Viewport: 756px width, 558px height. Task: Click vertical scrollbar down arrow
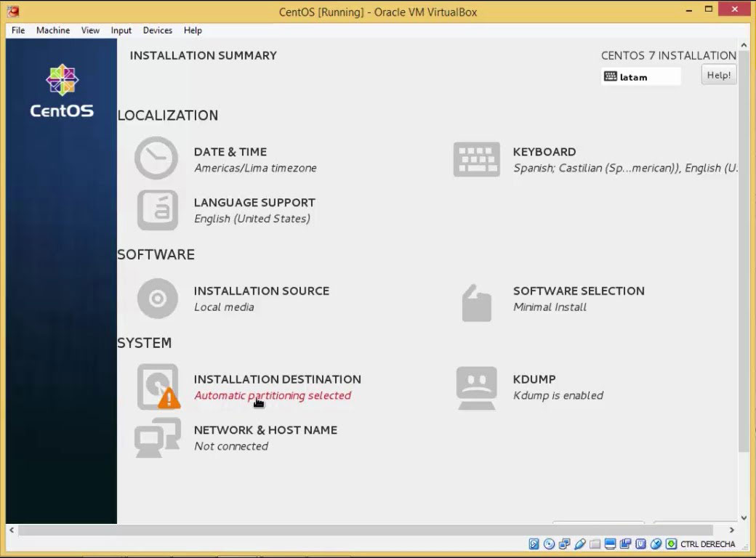click(744, 518)
